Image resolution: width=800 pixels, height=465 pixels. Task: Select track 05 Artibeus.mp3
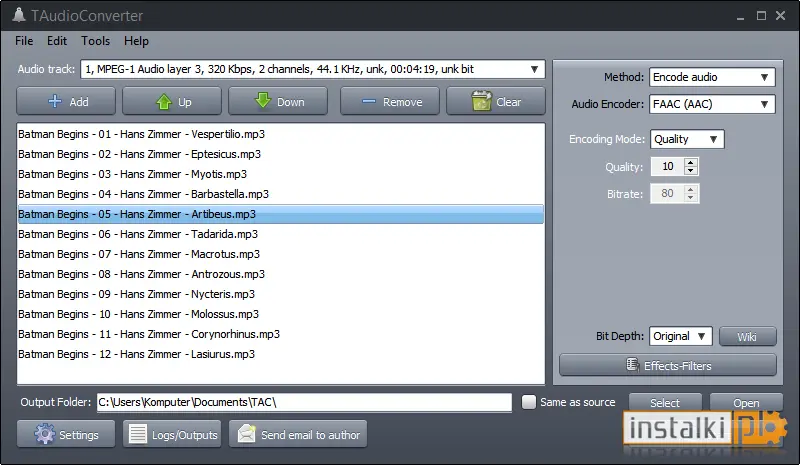pyautogui.click(x=281, y=214)
